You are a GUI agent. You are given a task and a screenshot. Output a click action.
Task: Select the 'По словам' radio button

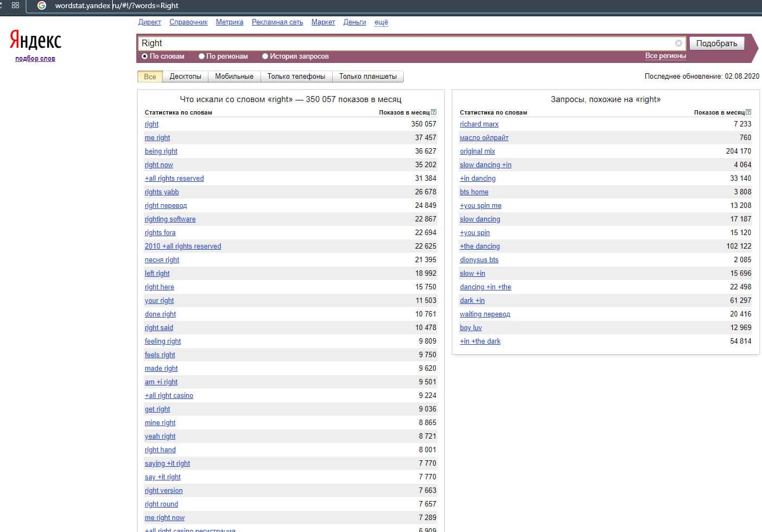145,56
